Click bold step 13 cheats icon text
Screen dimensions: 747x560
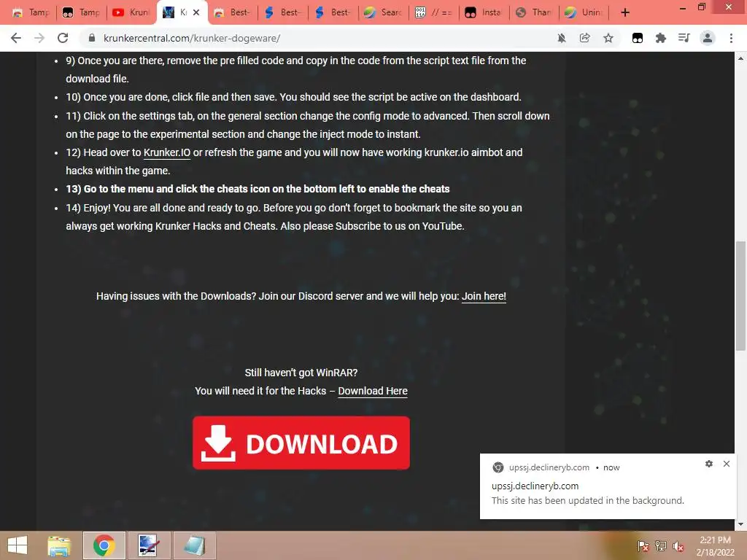click(258, 189)
